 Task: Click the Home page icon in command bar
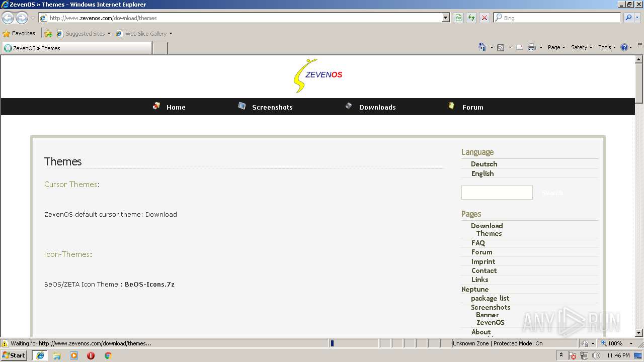pyautogui.click(x=482, y=47)
